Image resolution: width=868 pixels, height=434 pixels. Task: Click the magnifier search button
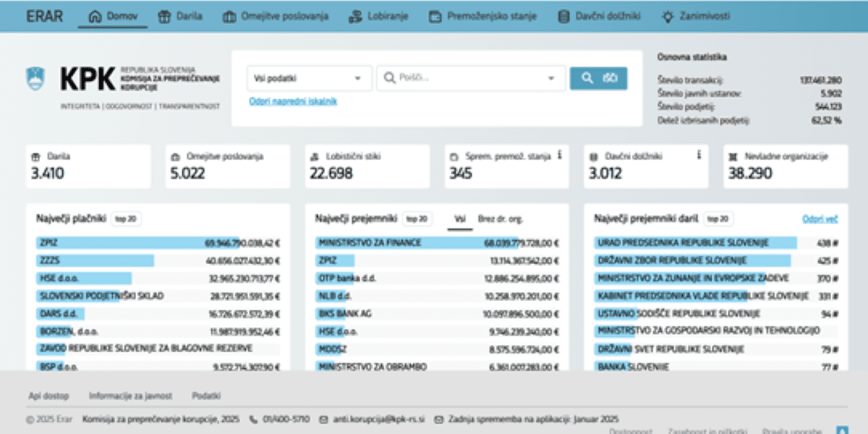(598, 78)
